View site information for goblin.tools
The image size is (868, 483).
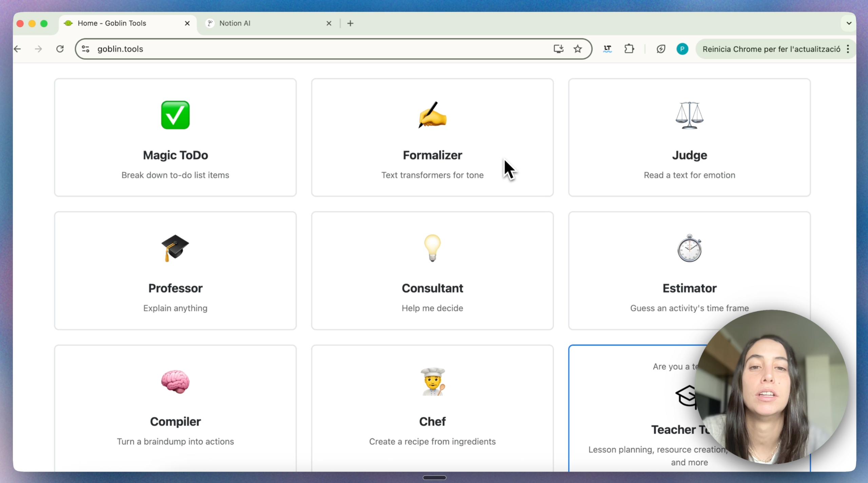85,49
